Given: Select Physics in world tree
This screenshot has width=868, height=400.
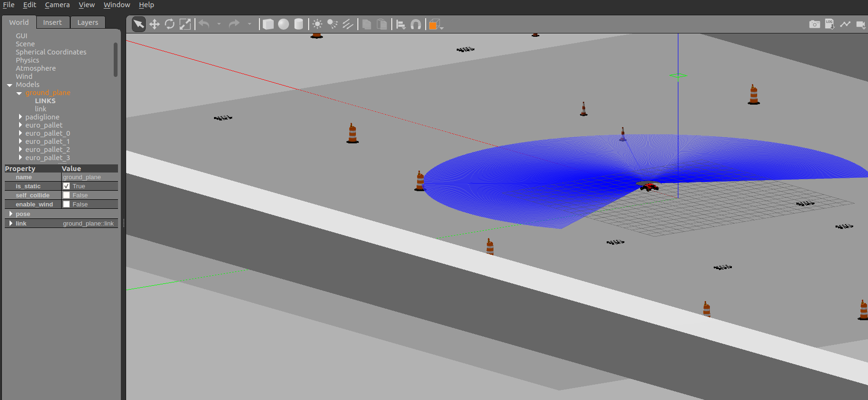Looking at the screenshot, I should click(27, 60).
